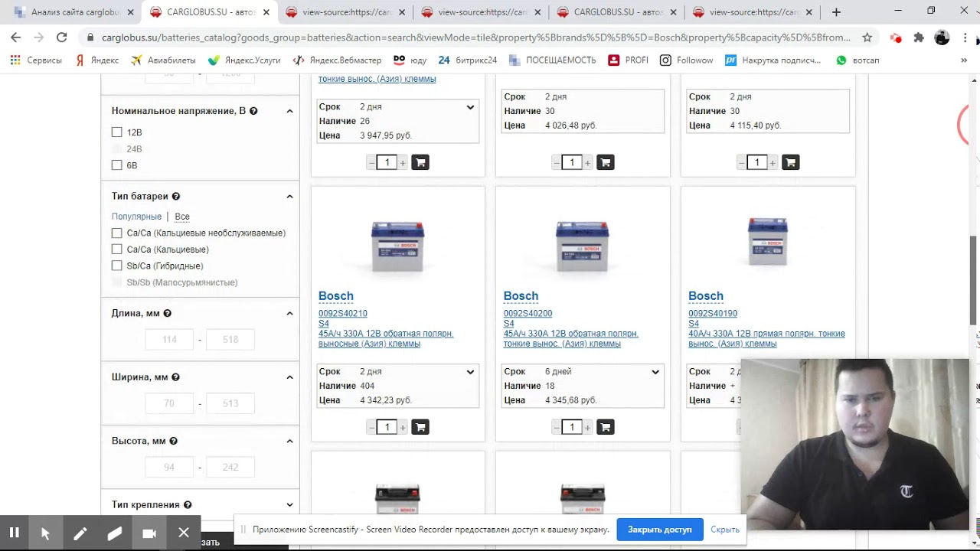This screenshot has height=551, width=980.
Task: Click the Bosch 0092S40210 battery image
Action: click(x=397, y=246)
